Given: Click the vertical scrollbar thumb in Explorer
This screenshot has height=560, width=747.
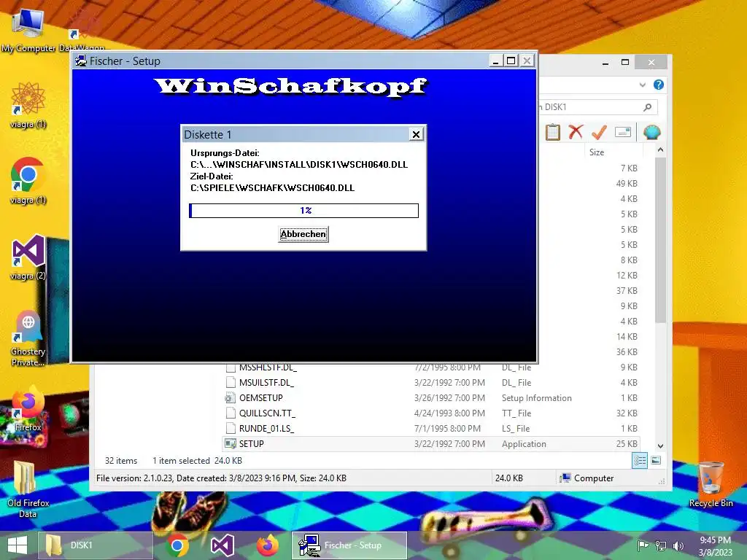Looking at the screenshot, I should pyautogui.click(x=660, y=239).
